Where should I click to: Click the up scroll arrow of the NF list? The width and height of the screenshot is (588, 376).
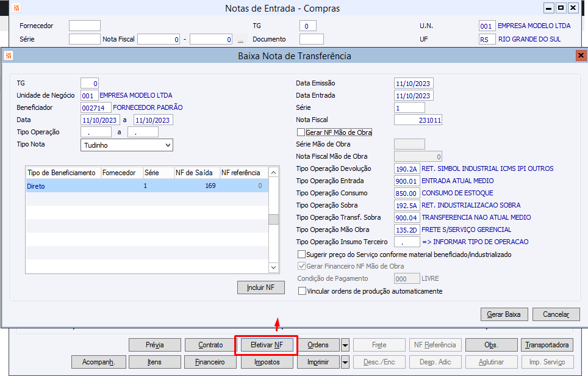coord(274,172)
